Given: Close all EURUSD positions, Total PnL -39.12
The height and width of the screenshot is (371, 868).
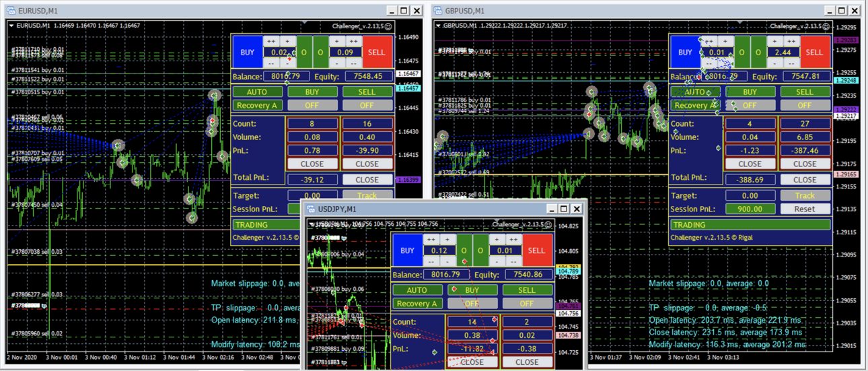Looking at the screenshot, I should [367, 180].
